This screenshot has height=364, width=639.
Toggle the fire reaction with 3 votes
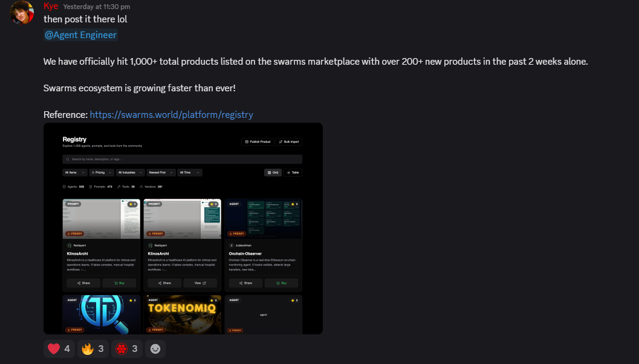(x=93, y=349)
